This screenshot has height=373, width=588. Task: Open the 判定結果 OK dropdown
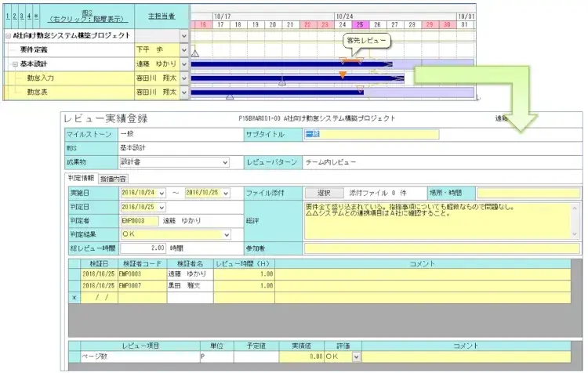227,234
